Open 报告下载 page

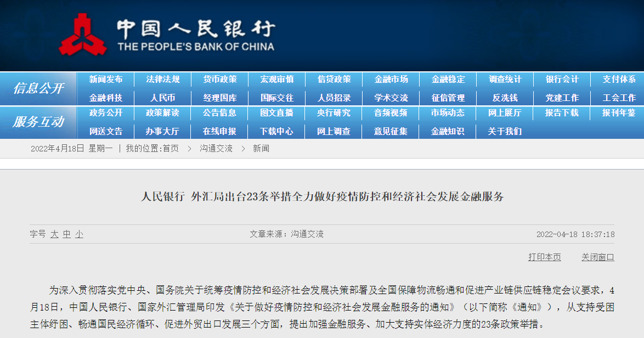pyautogui.click(x=562, y=112)
